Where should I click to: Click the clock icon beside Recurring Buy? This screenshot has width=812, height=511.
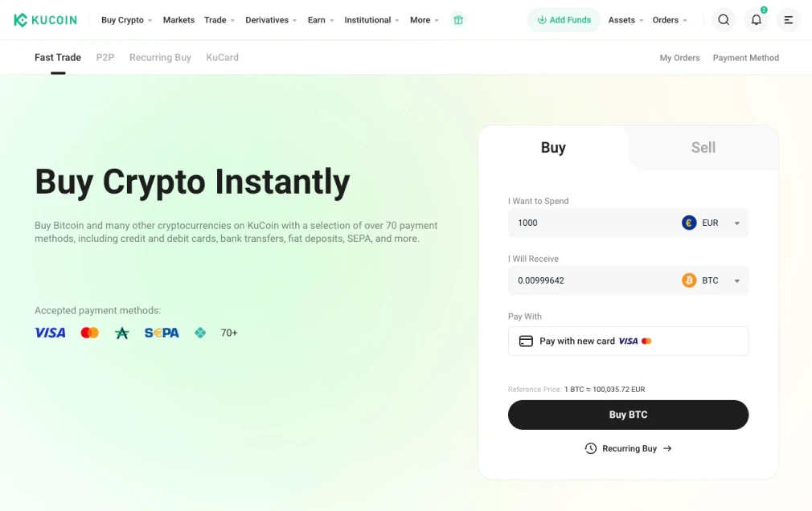589,448
